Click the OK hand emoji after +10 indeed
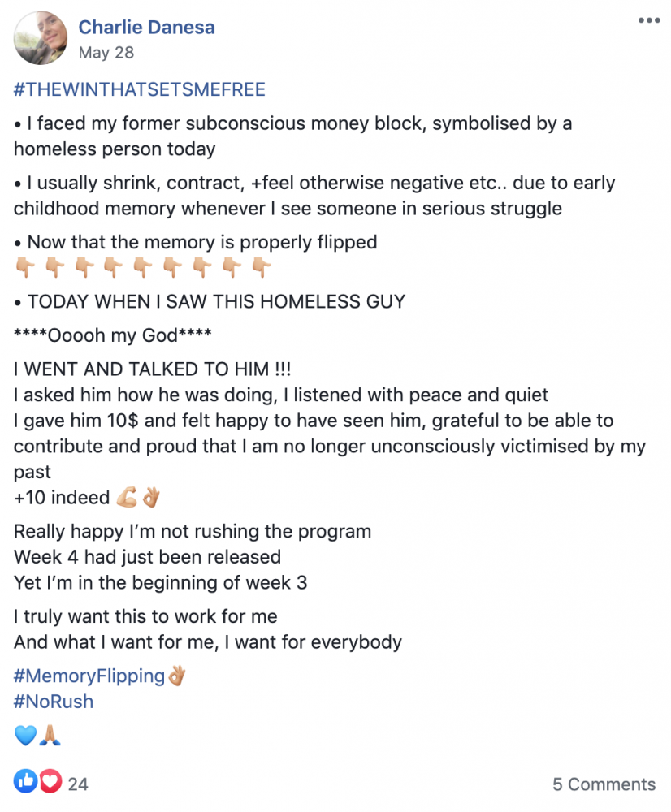 pos(151,497)
